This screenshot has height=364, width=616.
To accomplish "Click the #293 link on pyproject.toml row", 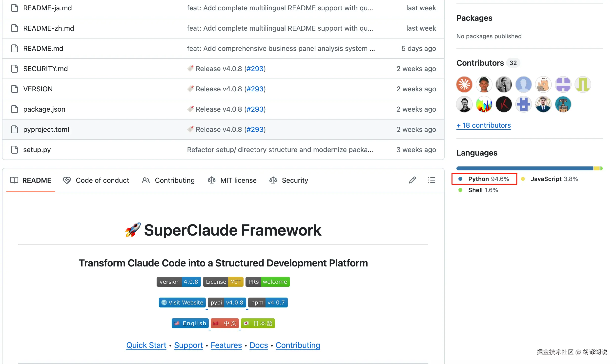I will 255,129.
